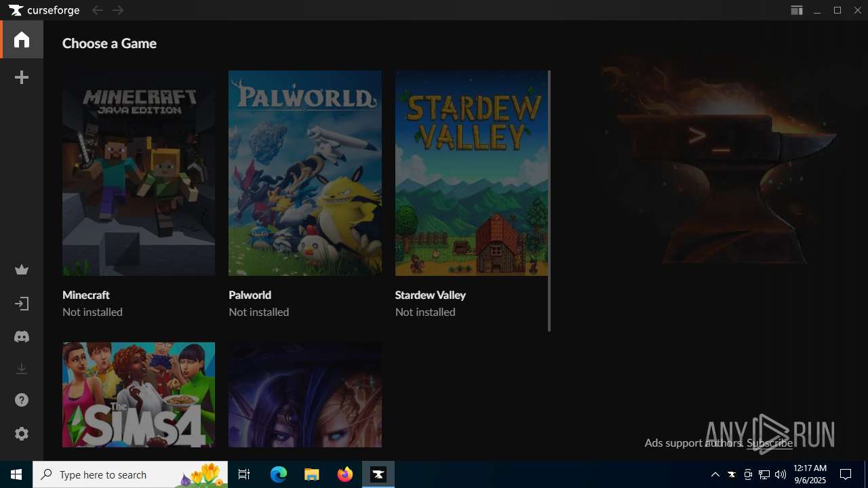Open File Explorer from taskbar

pyautogui.click(x=312, y=474)
